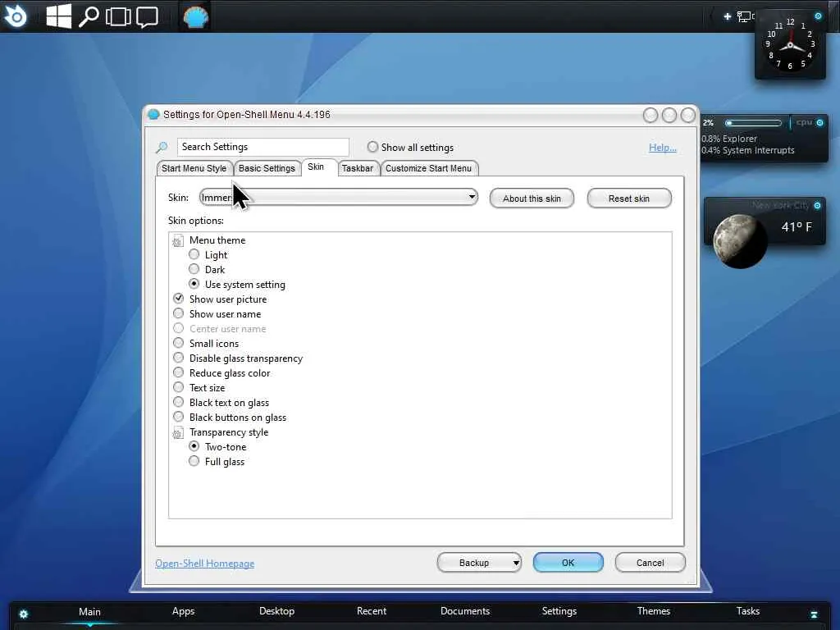Click the analog clock face widget

click(x=790, y=46)
